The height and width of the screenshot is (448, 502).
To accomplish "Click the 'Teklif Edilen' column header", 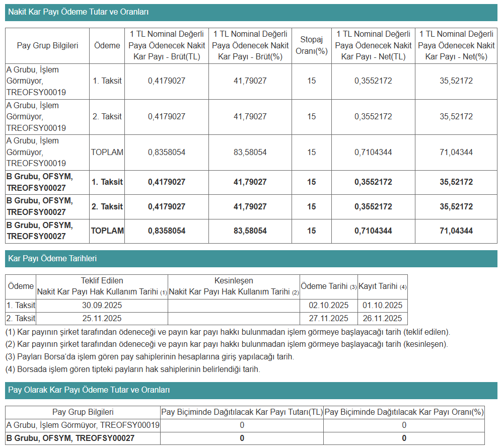I will pyautogui.click(x=102, y=281).
